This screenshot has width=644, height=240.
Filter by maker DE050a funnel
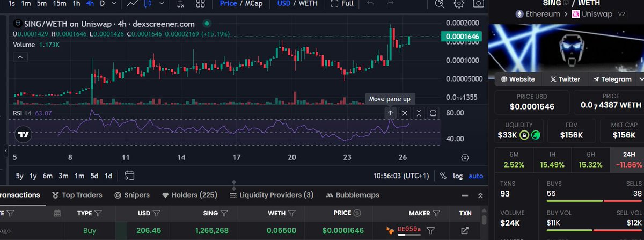click(430, 230)
